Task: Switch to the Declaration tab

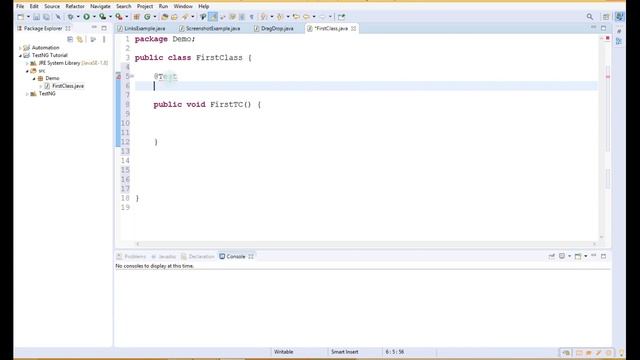Action: pos(198,256)
